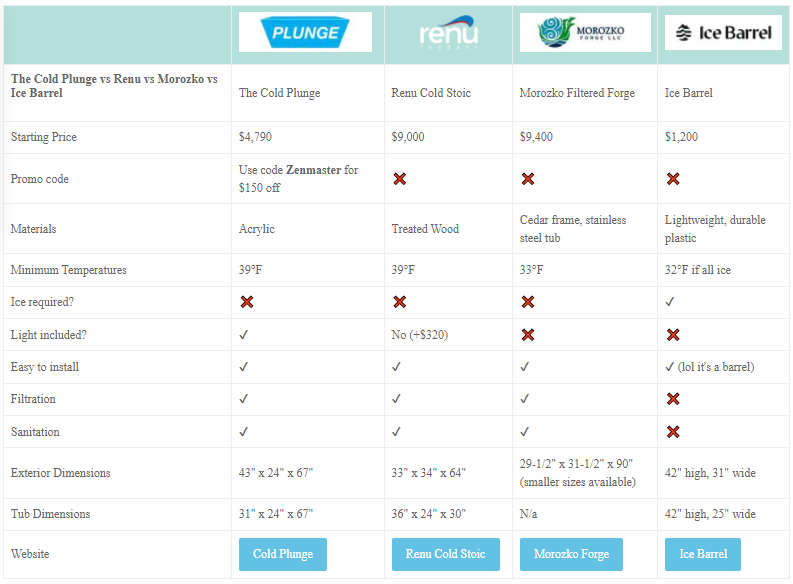The width and height of the screenshot is (793, 584).
Task: Select the '$1,200' price cell
Action: point(681,137)
